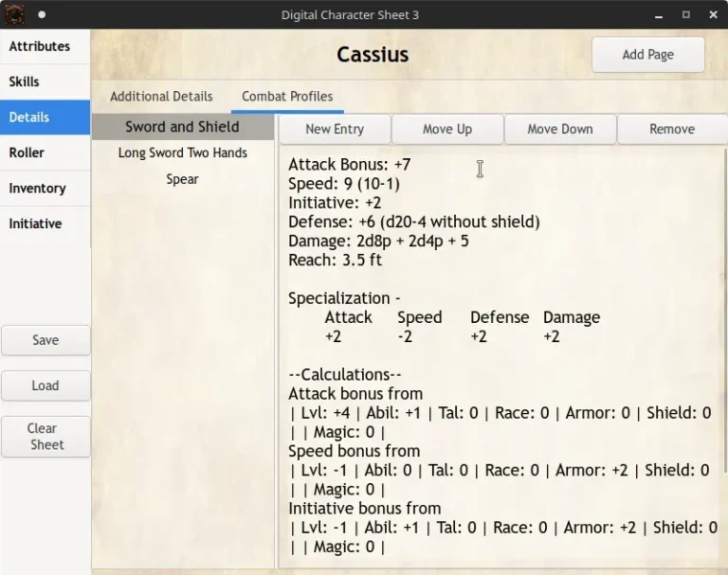Click the app icon in the title bar
This screenshot has height=575, width=728.
point(14,14)
